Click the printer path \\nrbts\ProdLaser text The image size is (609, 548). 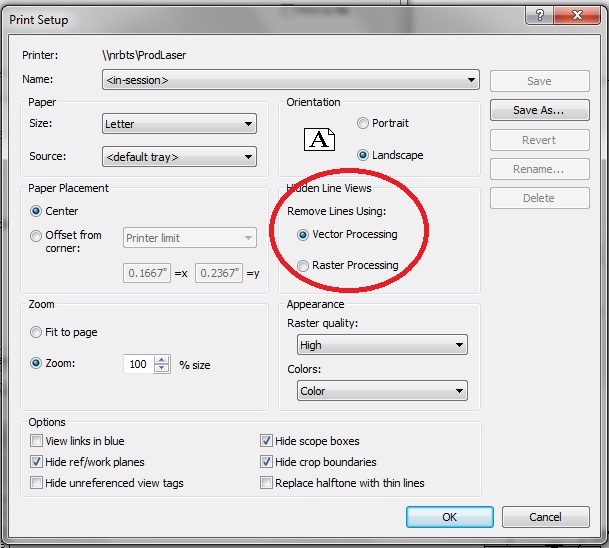[144, 55]
